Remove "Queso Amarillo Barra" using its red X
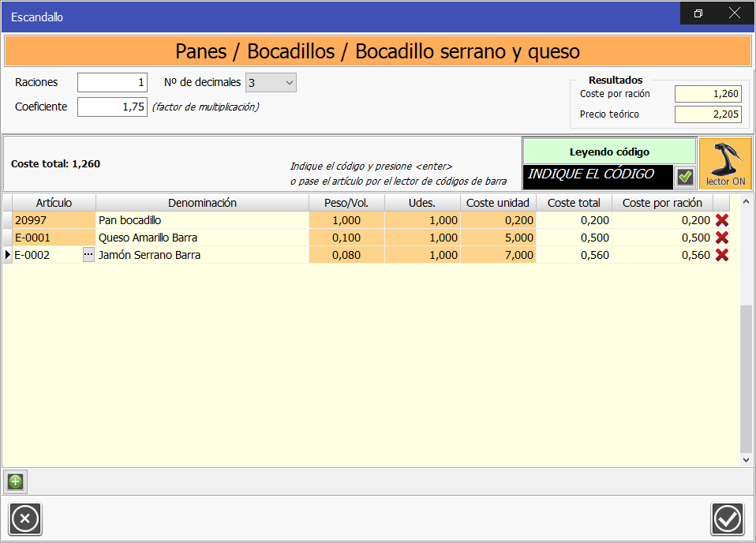Image resolution: width=756 pixels, height=543 pixels. pos(721,238)
